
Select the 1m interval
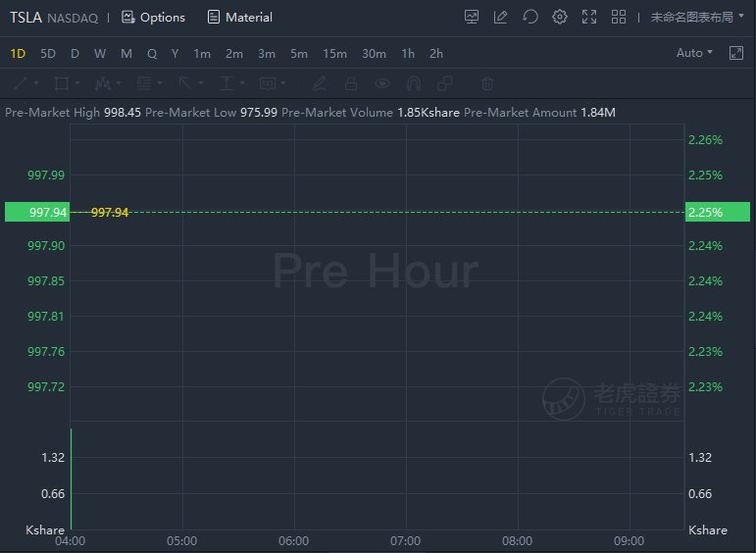(202, 54)
